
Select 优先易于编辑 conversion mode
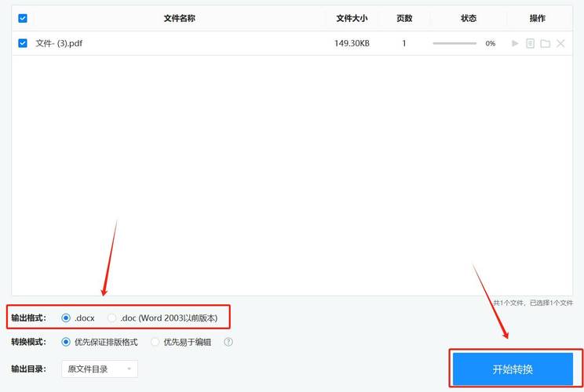coord(155,342)
